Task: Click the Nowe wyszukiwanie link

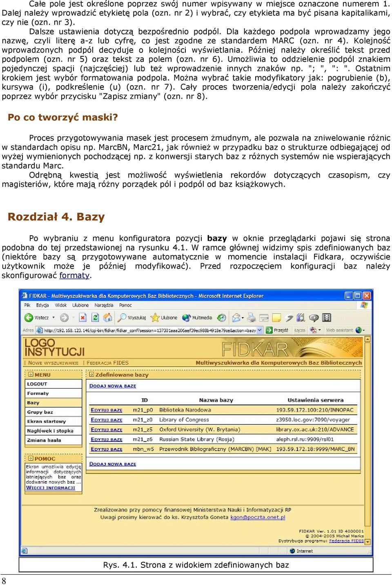Action: (x=53, y=363)
